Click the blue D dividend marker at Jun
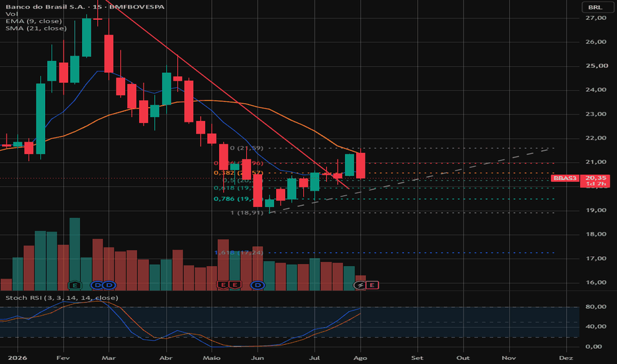617x364 pixels. [258, 285]
